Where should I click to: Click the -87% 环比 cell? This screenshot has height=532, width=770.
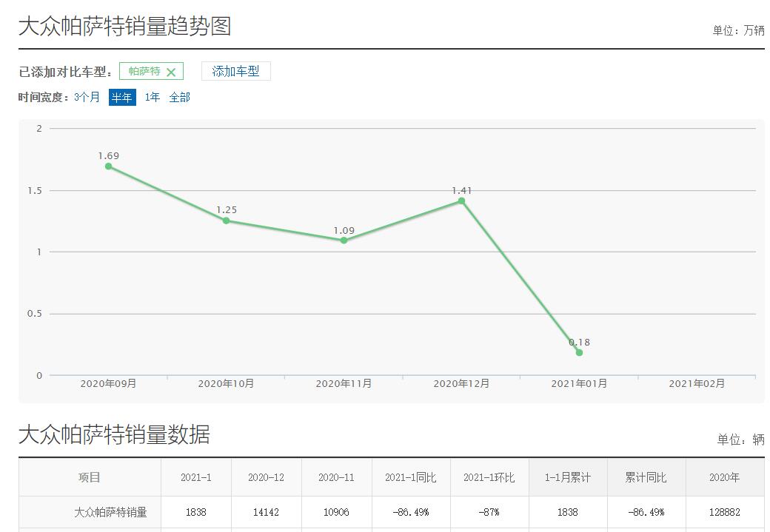[489, 512]
